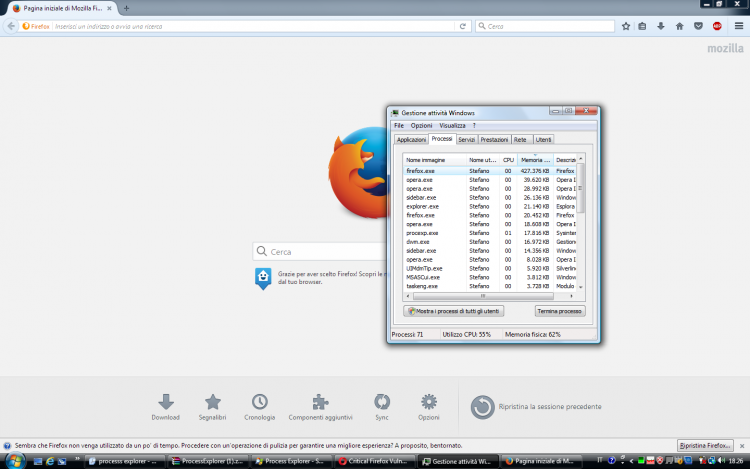Launch Internet Explorer from quick launch
Screen dimensions: 750x469
click(x=50, y=461)
